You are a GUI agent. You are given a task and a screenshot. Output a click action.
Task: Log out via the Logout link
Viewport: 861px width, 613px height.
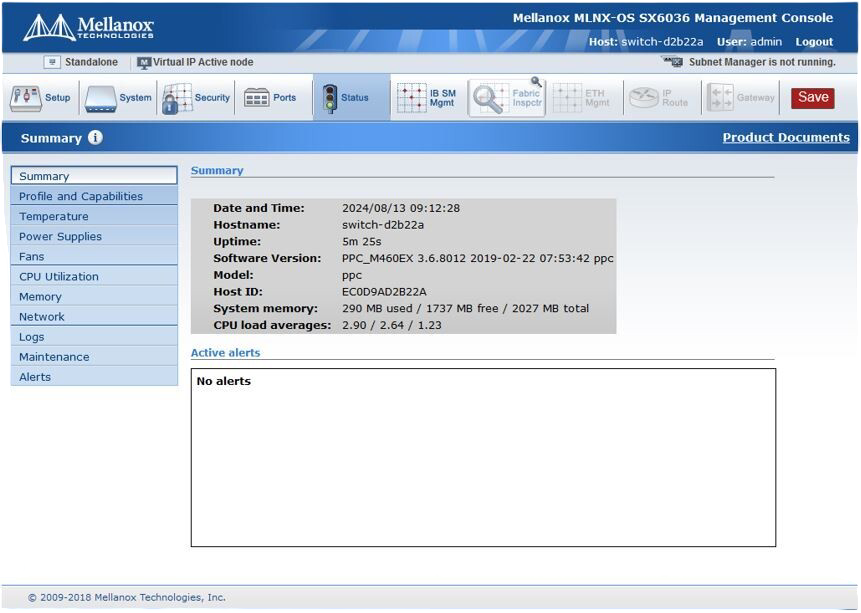[x=814, y=42]
